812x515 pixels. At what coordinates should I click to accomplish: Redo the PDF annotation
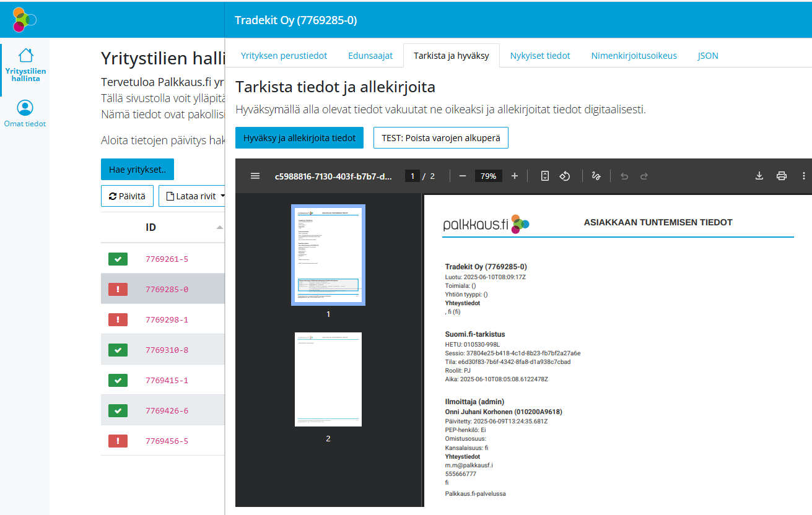click(644, 176)
